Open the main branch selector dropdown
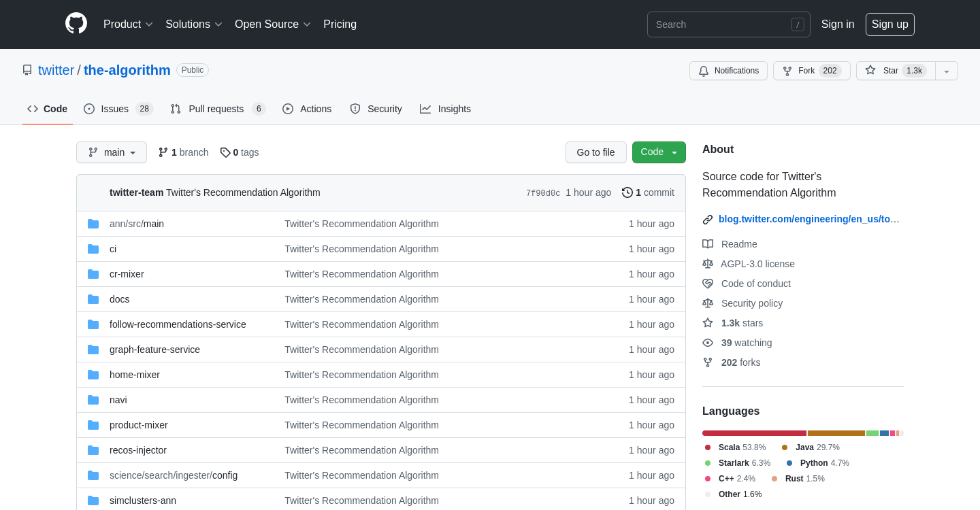980x510 pixels. click(x=112, y=152)
